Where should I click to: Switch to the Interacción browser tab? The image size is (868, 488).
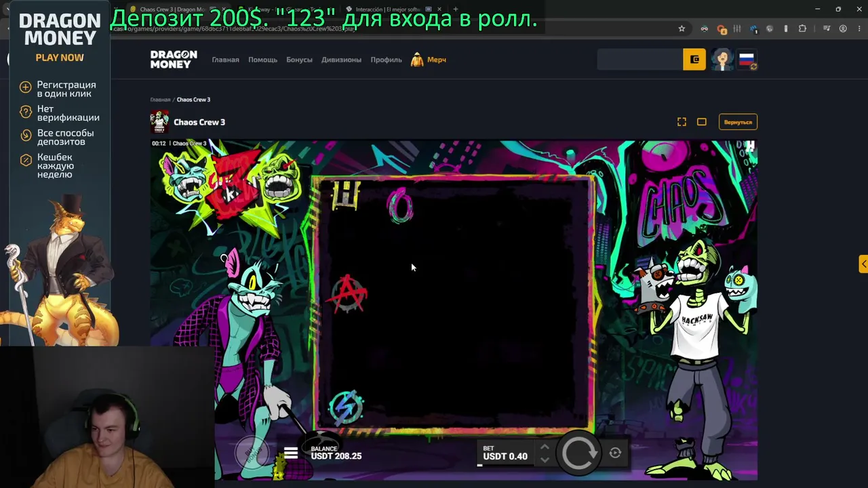[388, 9]
